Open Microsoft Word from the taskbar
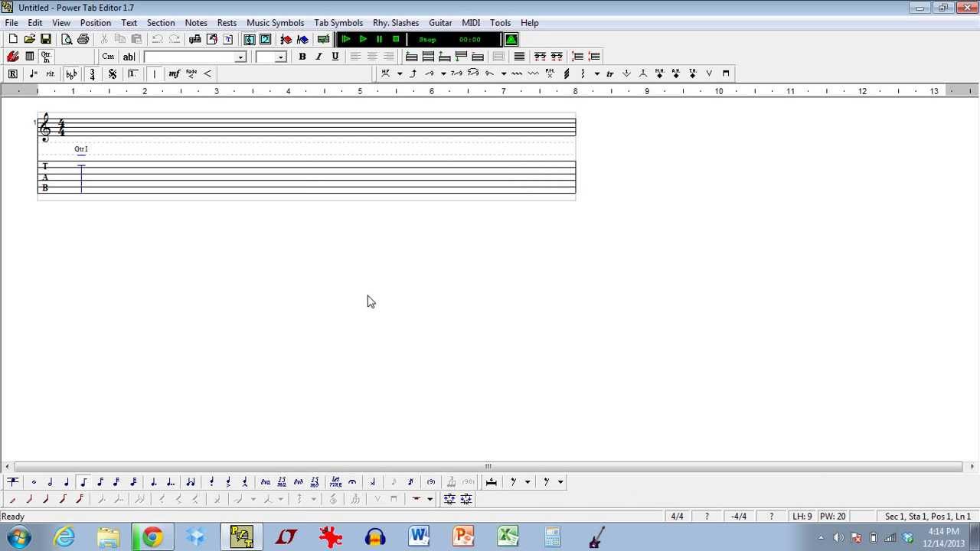 pos(419,537)
